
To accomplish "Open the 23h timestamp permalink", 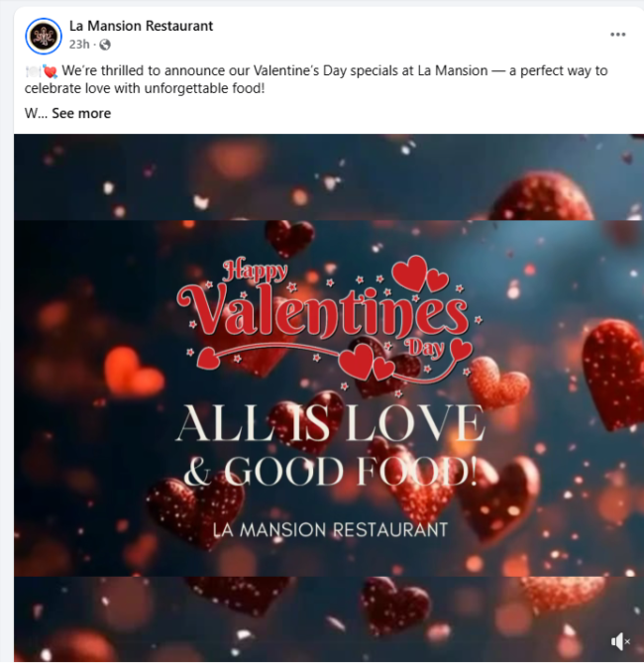I will (79, 45).
